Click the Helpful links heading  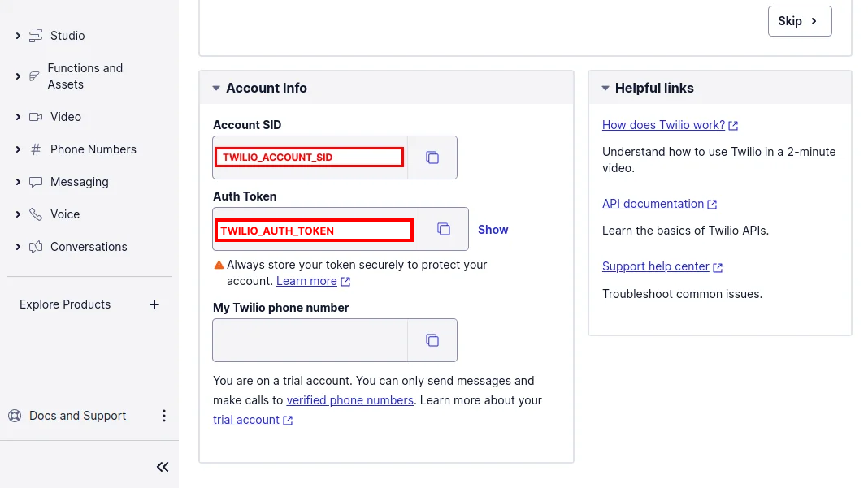click(654, 88)
